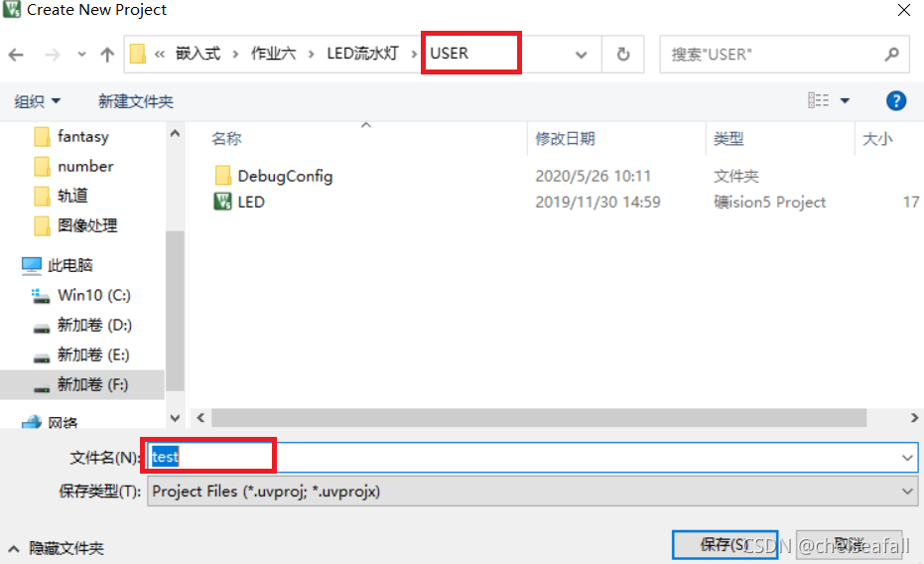Refresh the current folder view
The image size is (924, 564).
(x=623, y=55)
